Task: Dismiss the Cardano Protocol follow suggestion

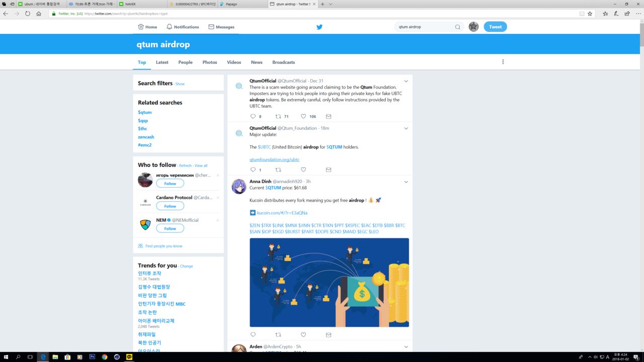Action: tap(217, 198)
